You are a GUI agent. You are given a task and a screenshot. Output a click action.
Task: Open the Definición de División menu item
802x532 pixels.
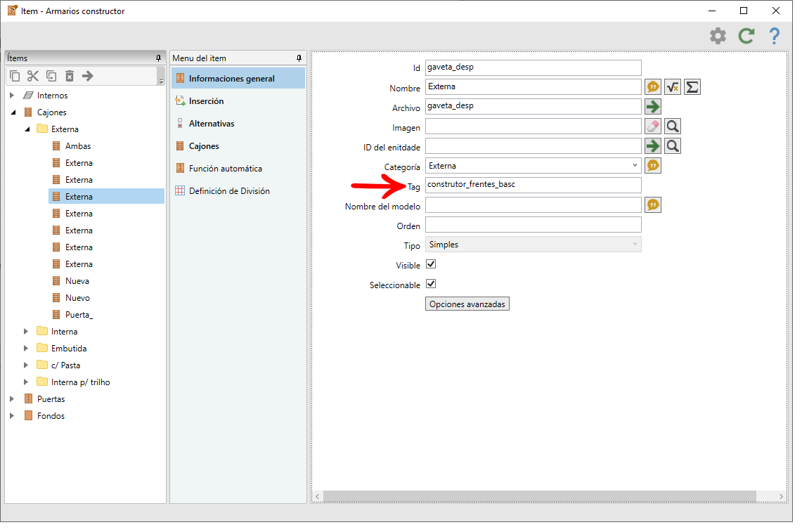pyautogui.click(x=238, y=191)
